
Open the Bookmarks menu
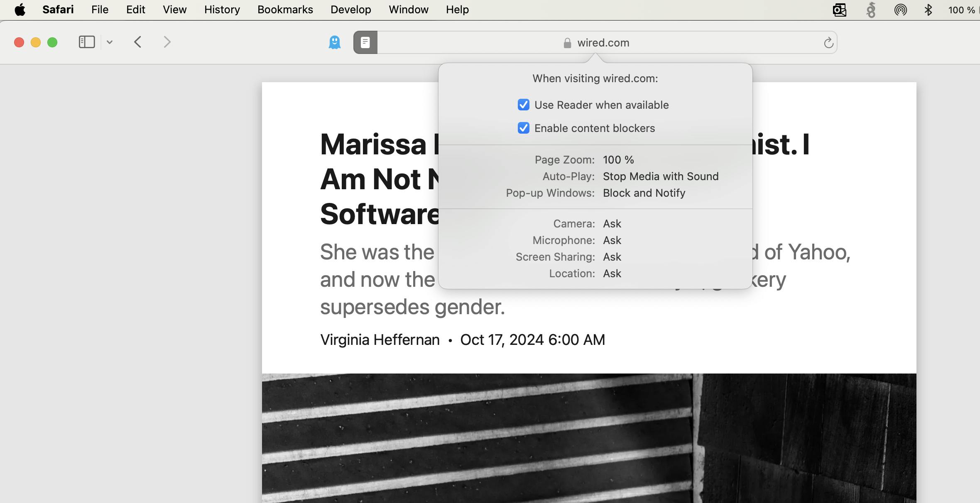(x=286, y=10)
